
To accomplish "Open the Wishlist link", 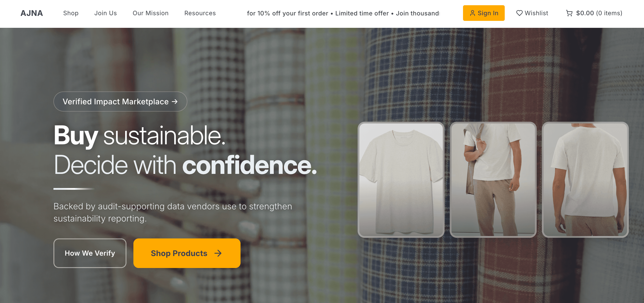I will pos(532,13).
